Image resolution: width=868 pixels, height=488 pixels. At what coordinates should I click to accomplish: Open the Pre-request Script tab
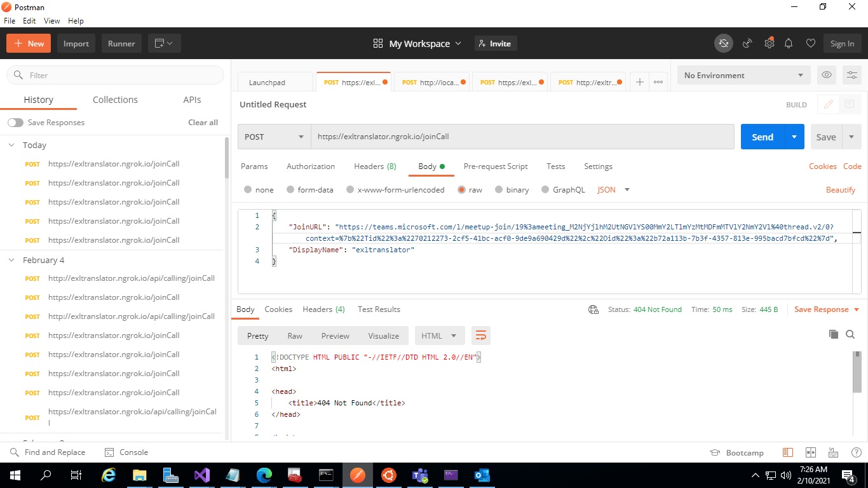pyautogui.click(x=496, y=166)
